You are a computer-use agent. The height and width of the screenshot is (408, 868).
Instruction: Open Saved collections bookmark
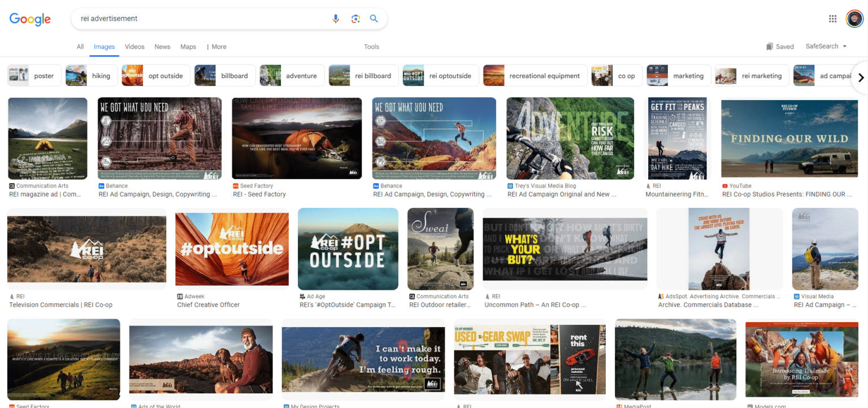point(780,47)
